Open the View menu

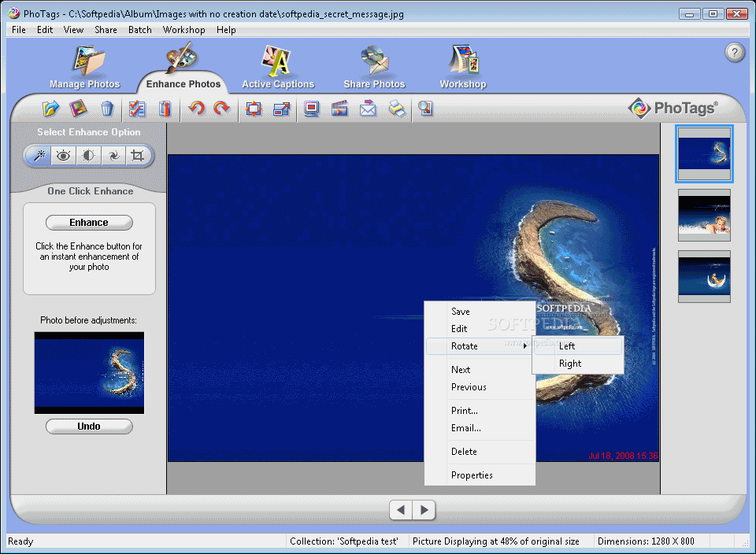(74, 30)
